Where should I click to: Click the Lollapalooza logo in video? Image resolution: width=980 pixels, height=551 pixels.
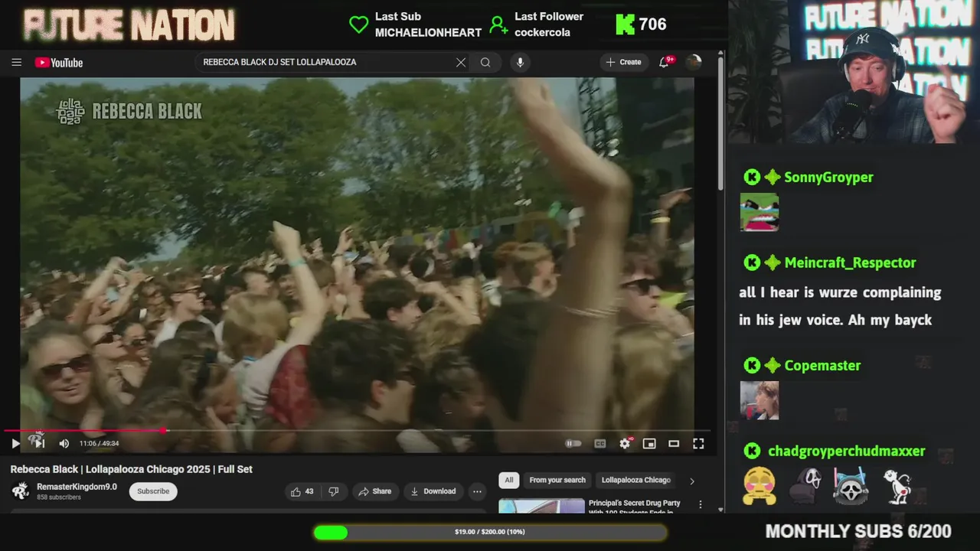tap(71, 112)
